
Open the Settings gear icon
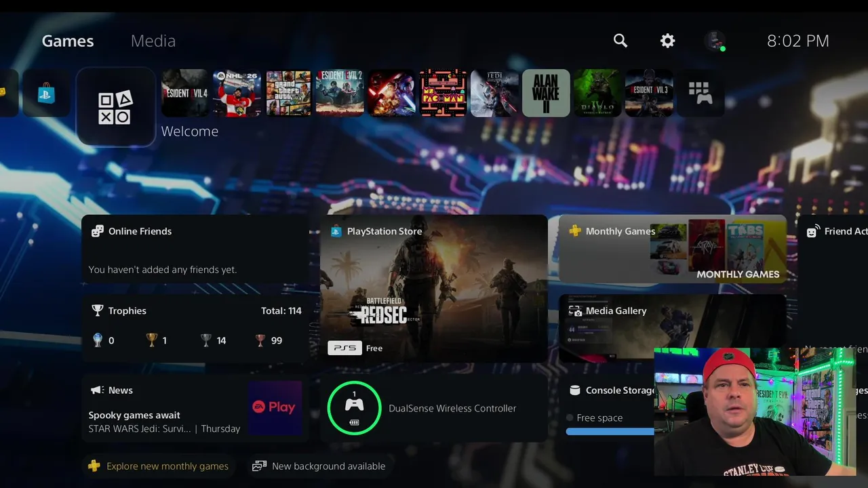coord(668,41)
